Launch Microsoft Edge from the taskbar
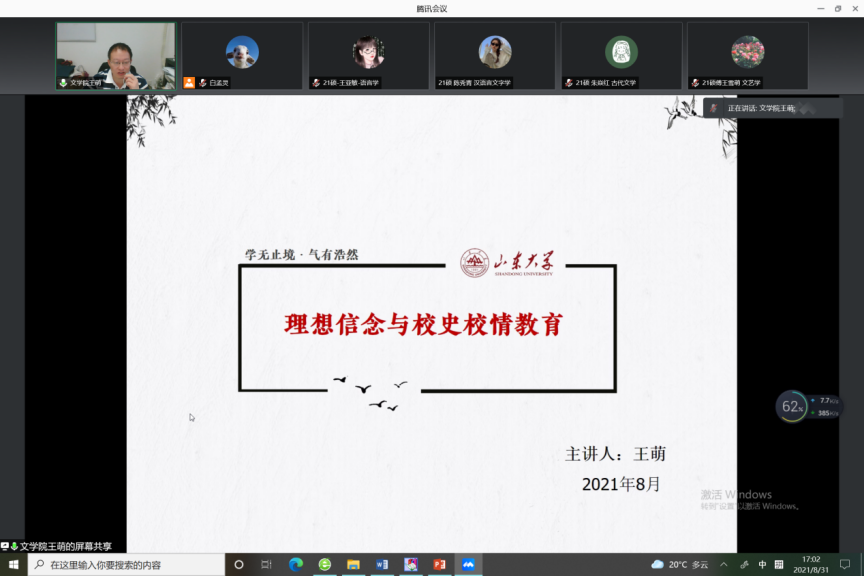 tap(296, 565)
